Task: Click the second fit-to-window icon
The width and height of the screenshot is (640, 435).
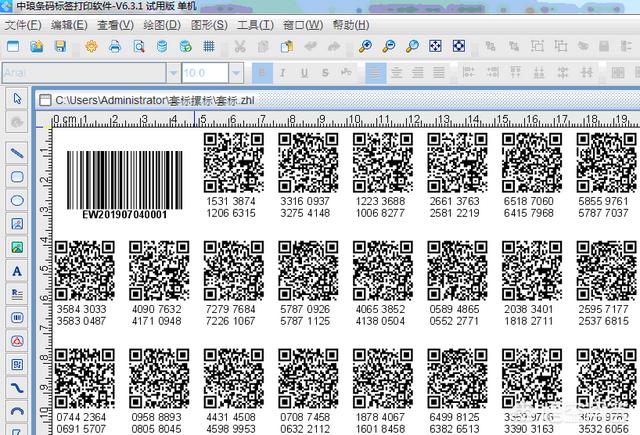Action: pos(459,46)
